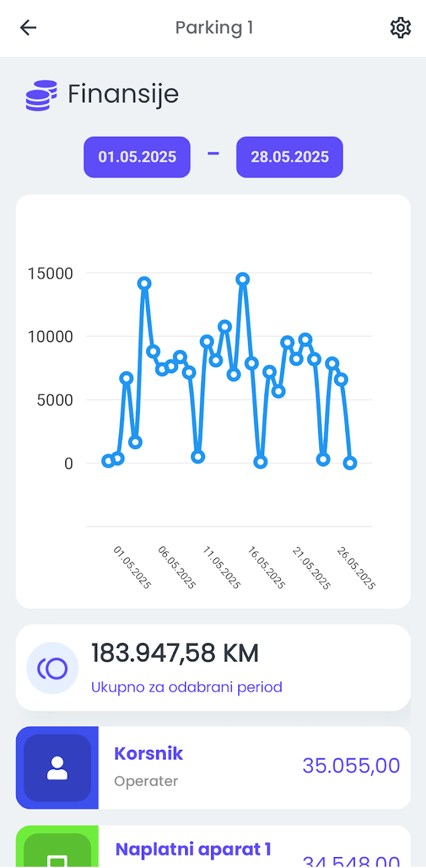Click the Finansije heading

pos(123,95)
